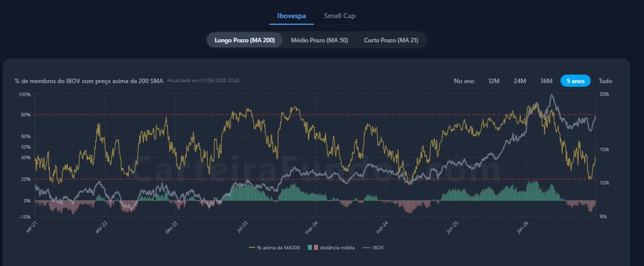
Task: Click the 'abr-22' x-axis label
Action: click(x=101, y=227)
